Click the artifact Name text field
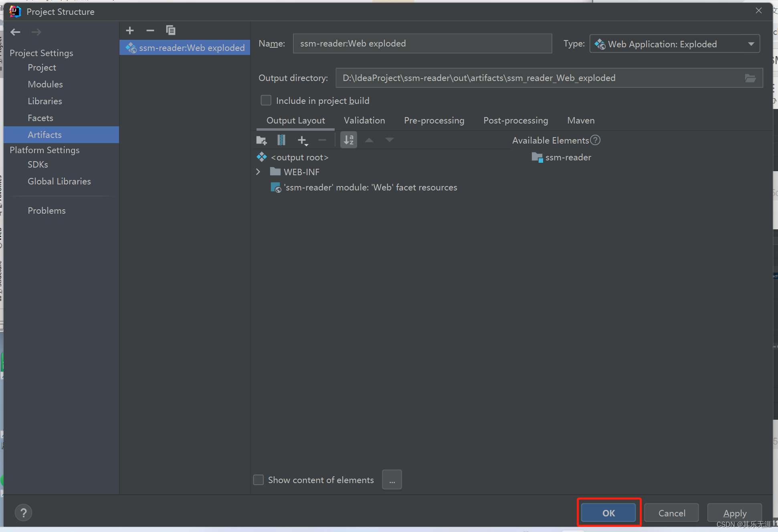 [x=422, y=44]
